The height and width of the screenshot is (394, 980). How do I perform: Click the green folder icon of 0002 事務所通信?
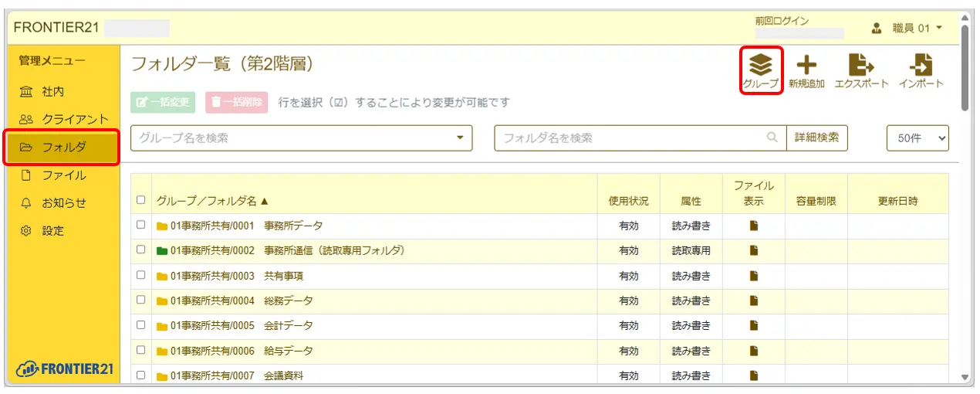pyautogui.click(x=162, y=251)
